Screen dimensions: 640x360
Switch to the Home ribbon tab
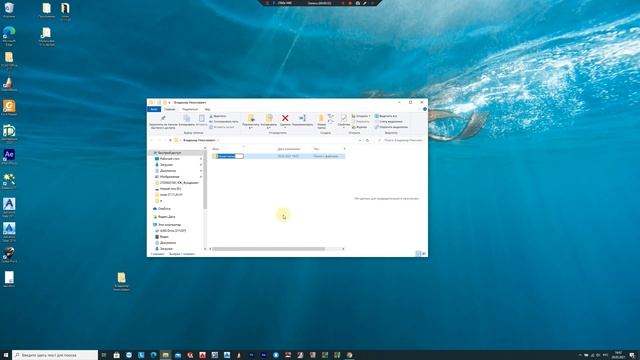(x=170, y=109)
